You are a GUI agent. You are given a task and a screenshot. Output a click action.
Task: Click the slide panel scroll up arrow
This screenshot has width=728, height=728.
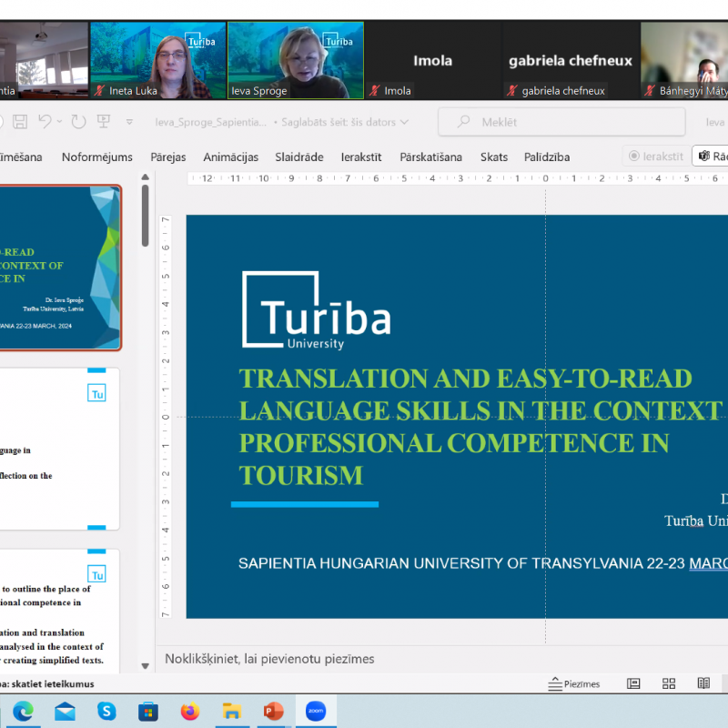tap(146, 177)
